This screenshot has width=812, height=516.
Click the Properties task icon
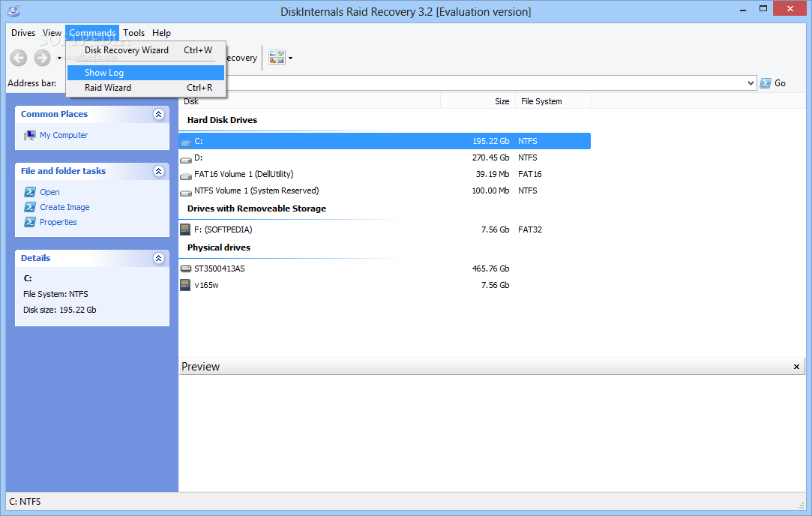coord(30,222)
